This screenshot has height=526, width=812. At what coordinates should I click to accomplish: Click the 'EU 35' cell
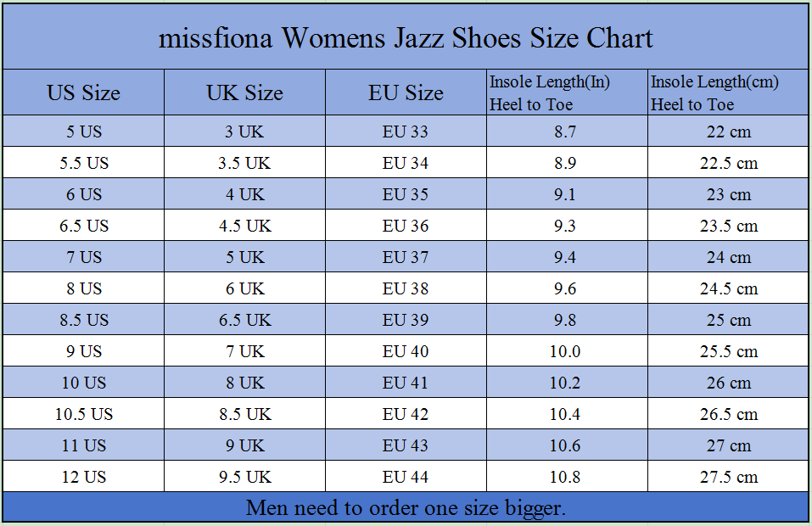(x=406, y=194)
